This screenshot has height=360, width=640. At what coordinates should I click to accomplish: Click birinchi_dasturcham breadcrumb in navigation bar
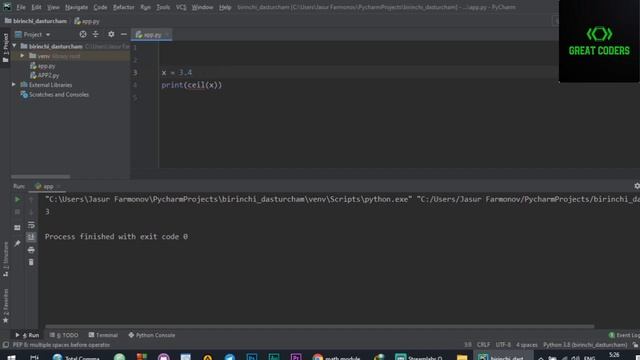(x=36, y=21)
